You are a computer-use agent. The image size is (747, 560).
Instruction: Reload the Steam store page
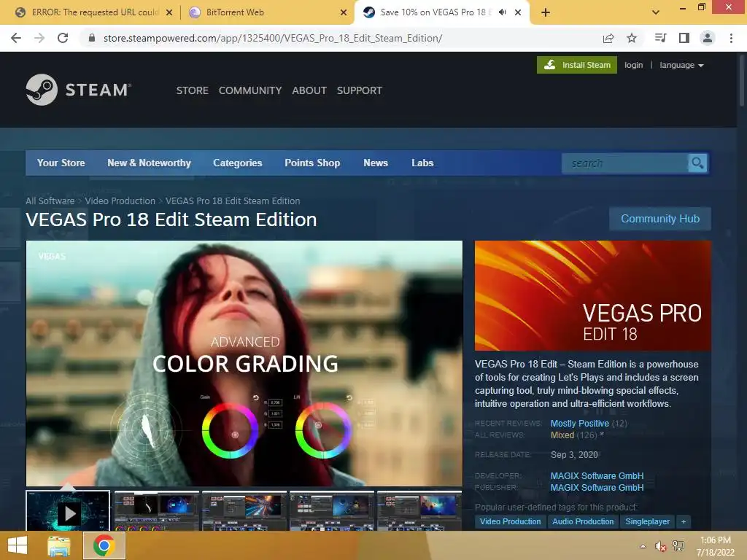tap(63, 38)
